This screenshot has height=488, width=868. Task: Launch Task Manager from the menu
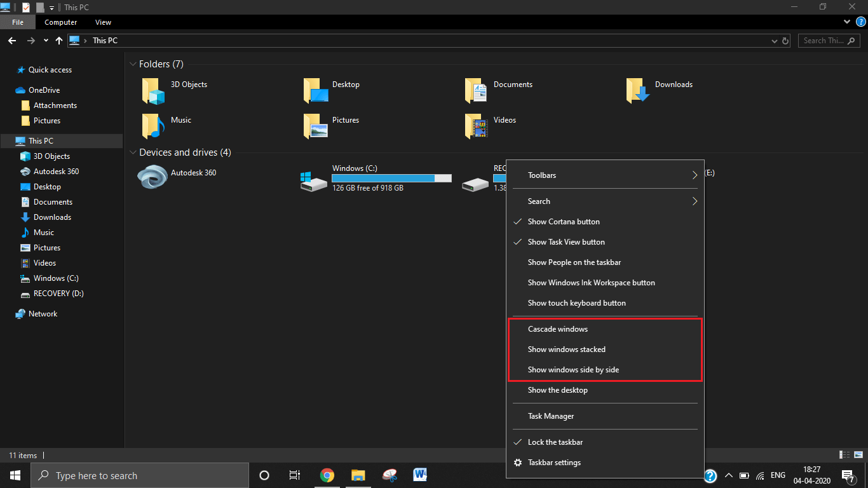551,416
